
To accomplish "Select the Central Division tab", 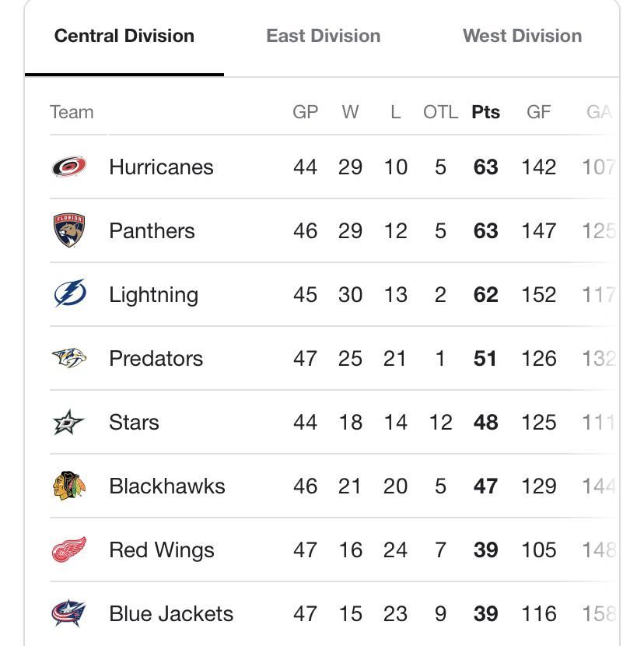I will coord(124,36).
